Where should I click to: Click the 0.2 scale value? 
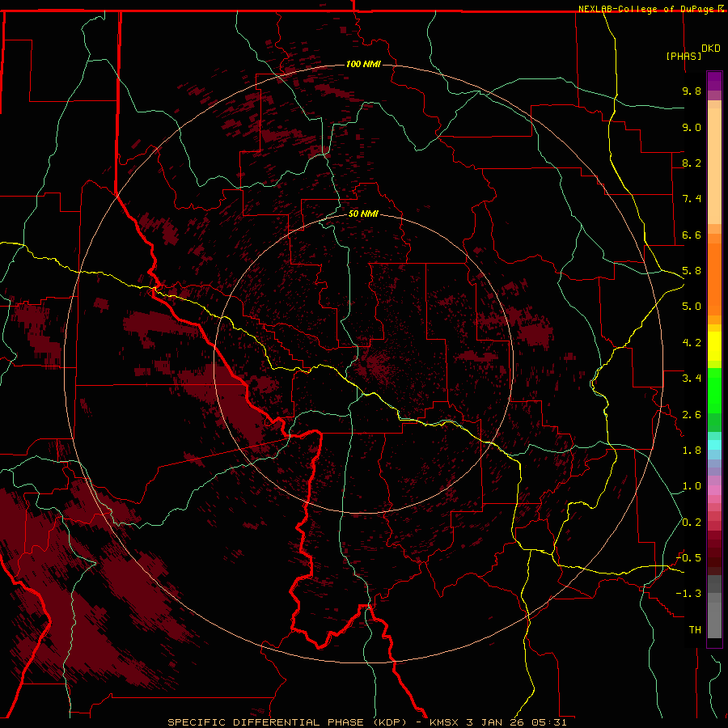click(x=692, y=523)
